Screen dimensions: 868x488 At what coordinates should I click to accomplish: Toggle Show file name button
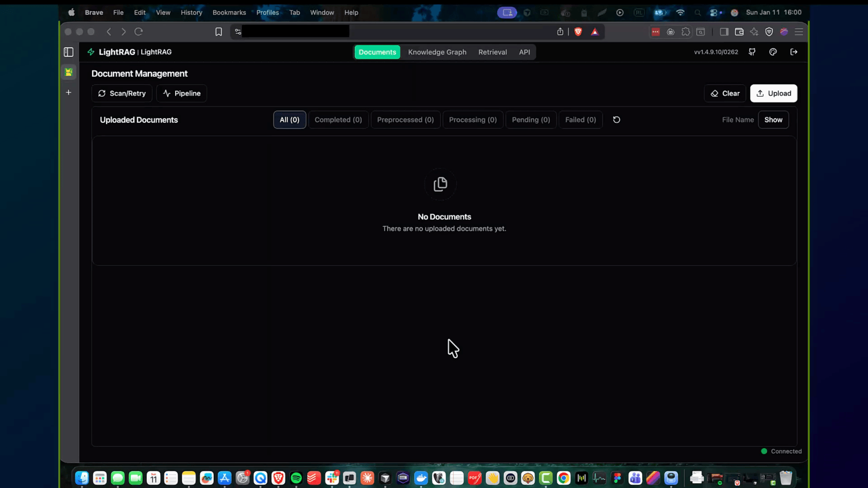click(773, 120)
